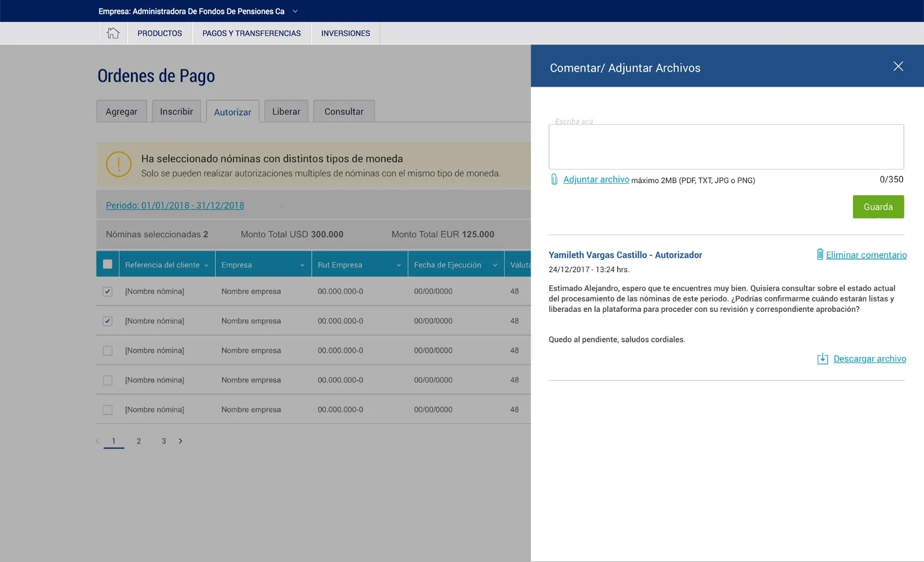Screen dimensions: 924x562
Task: Click the Nóminas seleccionadas 2 label
Action: click(157, 235)
